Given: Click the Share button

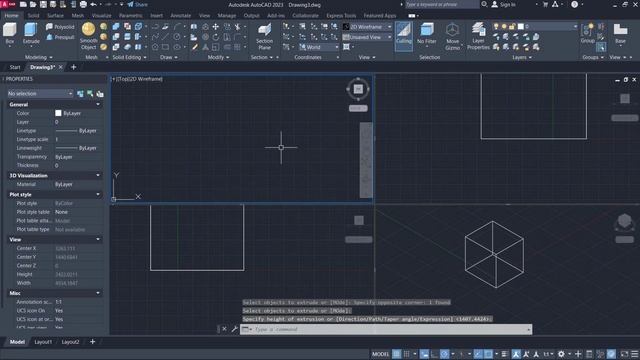Looking at the screenshot, I should pos(137,4).
